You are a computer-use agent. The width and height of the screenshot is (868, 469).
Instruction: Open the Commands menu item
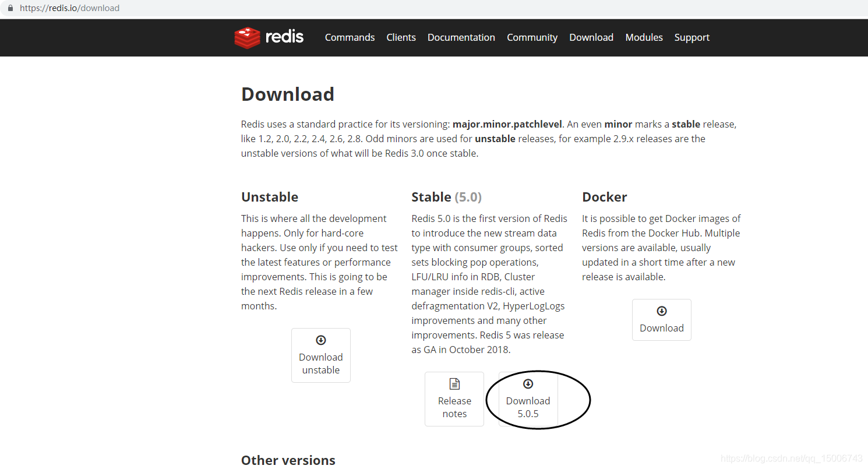pyautogui.click(x=350, y=37)
